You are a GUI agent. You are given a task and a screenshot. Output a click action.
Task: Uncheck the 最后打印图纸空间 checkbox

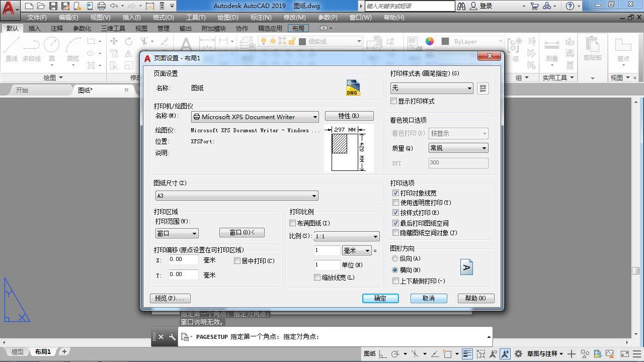[x=395, y=223]
